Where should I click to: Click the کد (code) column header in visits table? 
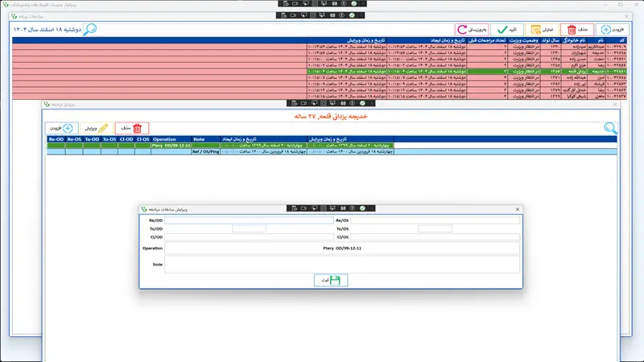point(616,40)
